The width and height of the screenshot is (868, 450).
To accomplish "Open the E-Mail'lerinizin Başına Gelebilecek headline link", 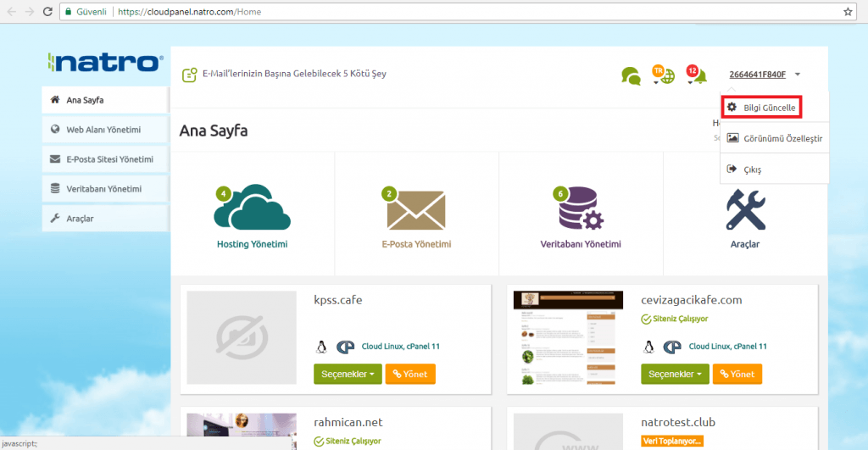I will (x=294, y=74).
